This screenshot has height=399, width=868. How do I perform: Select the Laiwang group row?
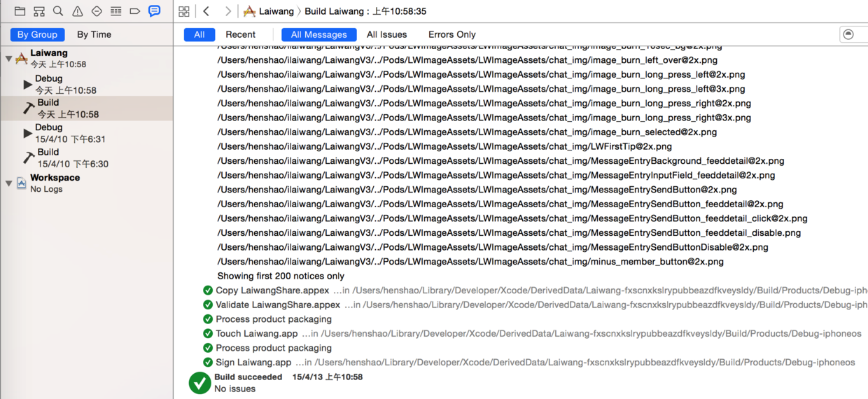[x=86, y=59]
